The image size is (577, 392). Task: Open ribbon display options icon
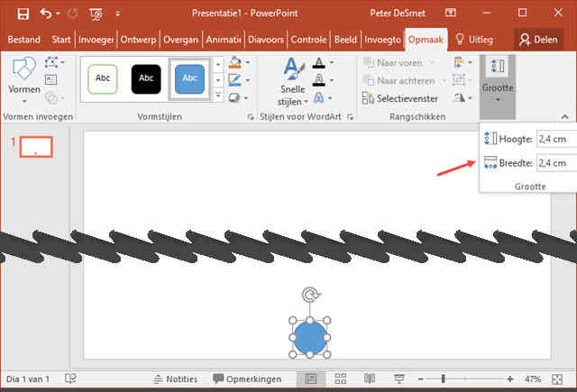[451, 14]
